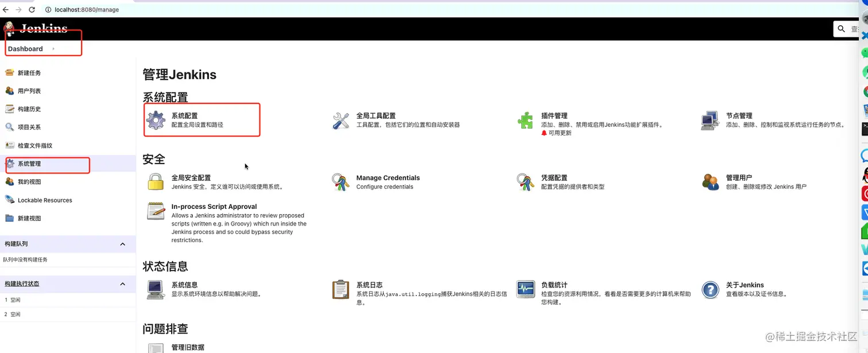
Task: Open the 全局工具配置 link
Action: pyautogui.click(x=376, y=115)
